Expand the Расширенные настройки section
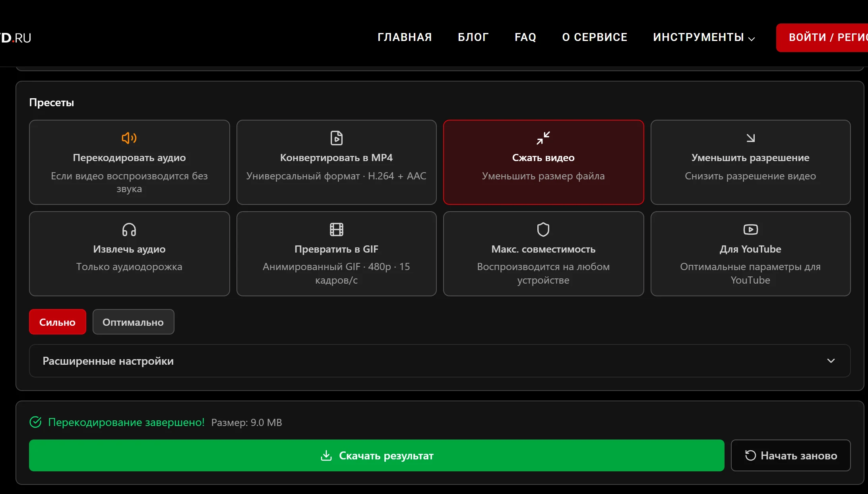The height and width of the screenshot is (494, 868). [x=440, y=361]
